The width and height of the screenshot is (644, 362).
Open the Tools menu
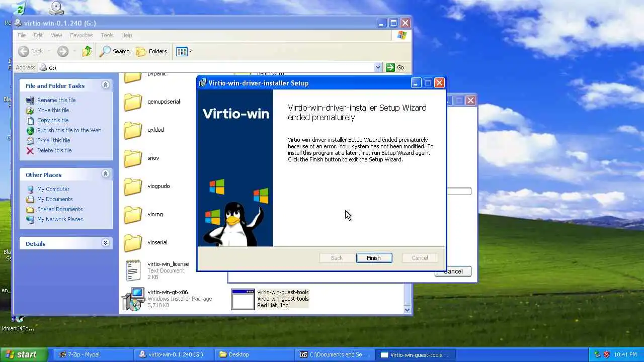[107, 35]
